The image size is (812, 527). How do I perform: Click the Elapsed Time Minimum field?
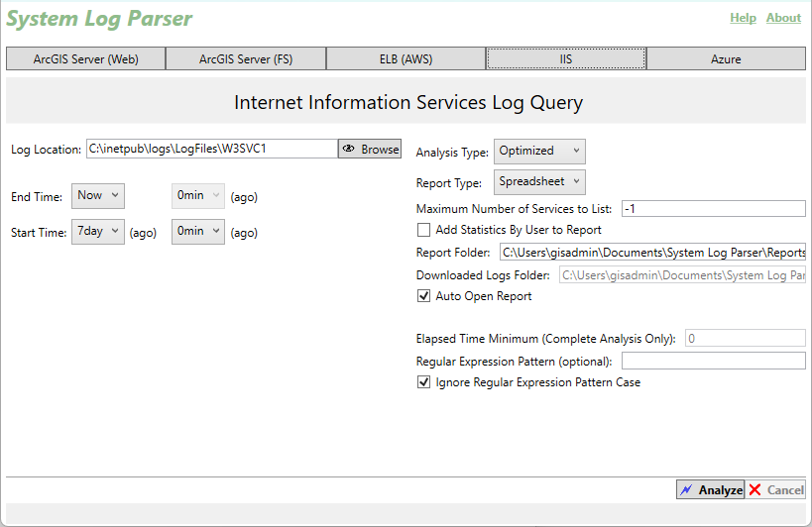[x=746, y=338]
